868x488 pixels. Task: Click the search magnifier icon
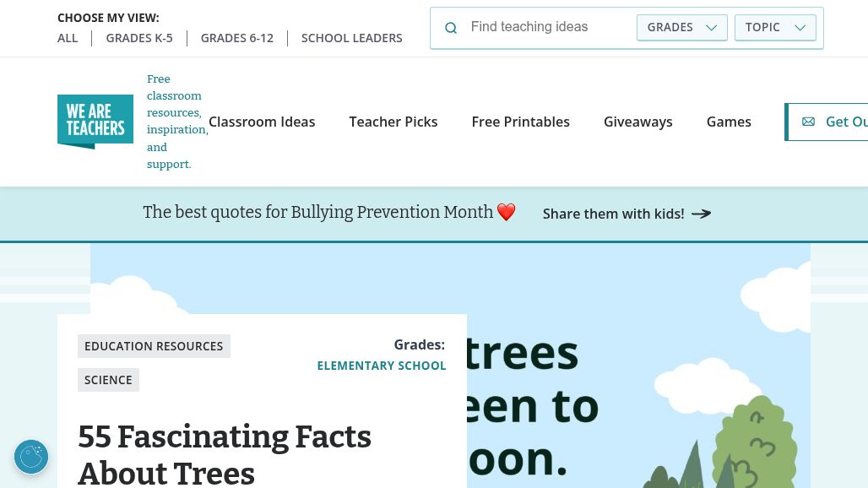(451, 28)
